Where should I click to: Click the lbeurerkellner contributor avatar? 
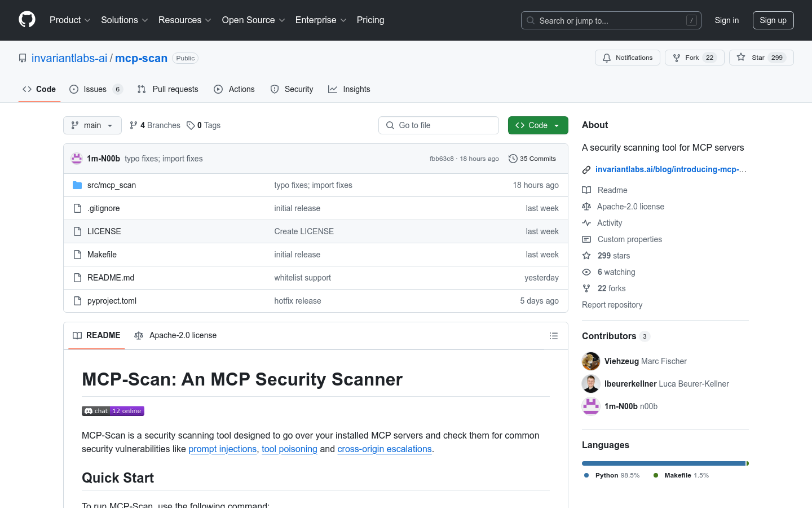(591, 384)
